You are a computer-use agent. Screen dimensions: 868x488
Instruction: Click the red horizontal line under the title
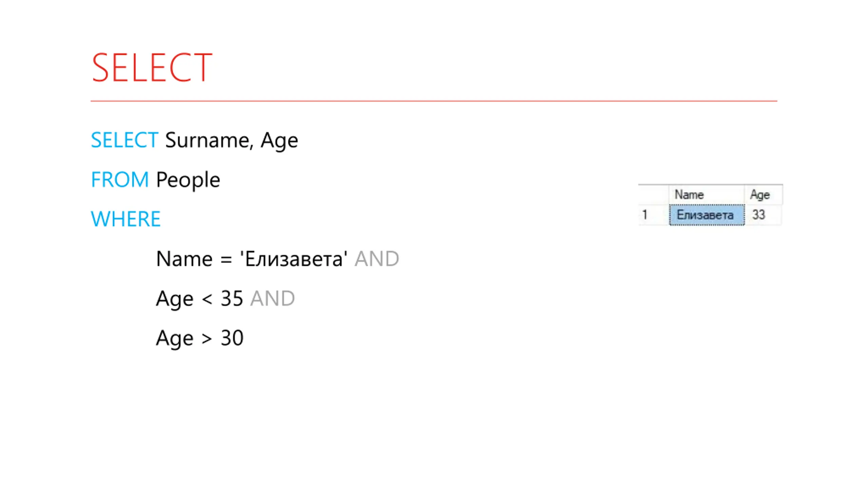click(434, 101)
